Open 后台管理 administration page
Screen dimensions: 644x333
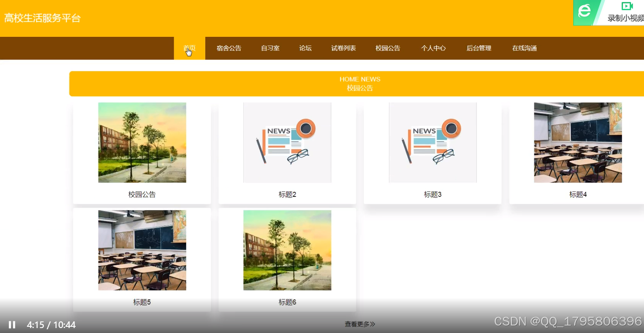[x=478, y=48]
